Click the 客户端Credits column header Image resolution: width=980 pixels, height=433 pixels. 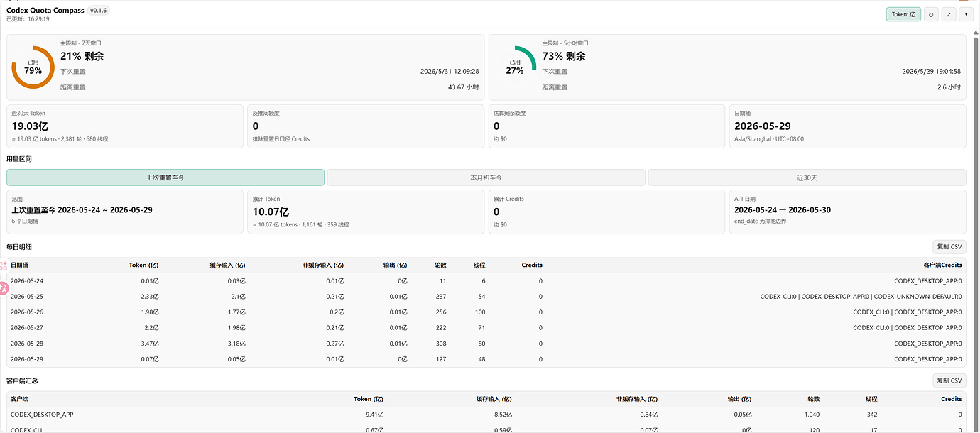tap(942, 265)
